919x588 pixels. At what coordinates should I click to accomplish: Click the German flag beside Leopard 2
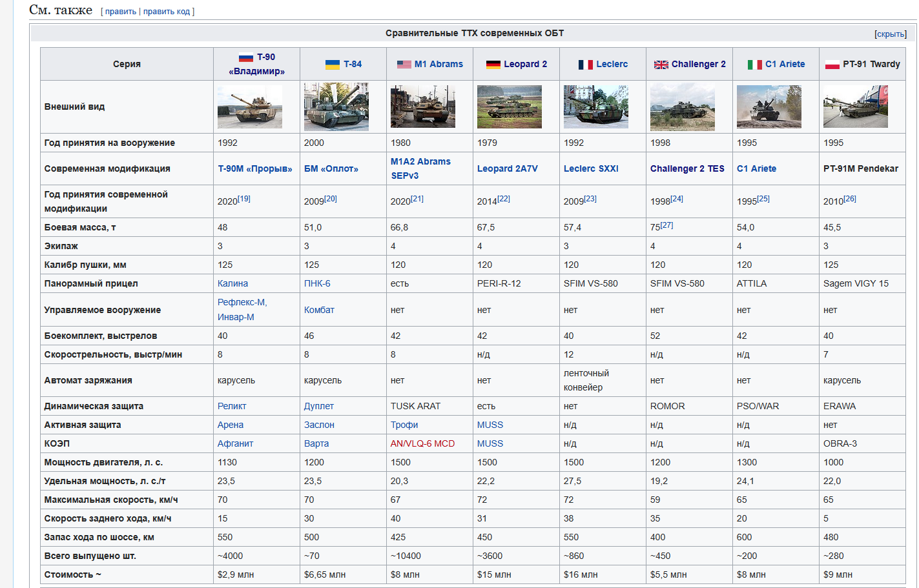click(x=493, y=65)
